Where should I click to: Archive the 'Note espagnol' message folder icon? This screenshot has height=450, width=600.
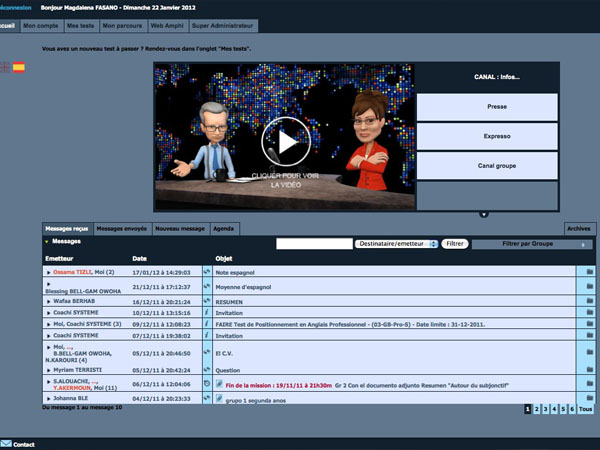coord(590,272)
